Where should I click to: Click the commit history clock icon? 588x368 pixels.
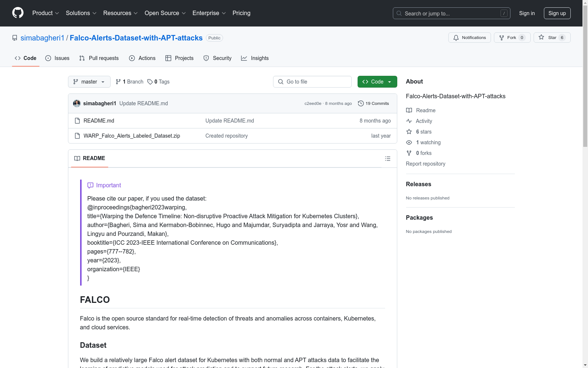(361, 103)
